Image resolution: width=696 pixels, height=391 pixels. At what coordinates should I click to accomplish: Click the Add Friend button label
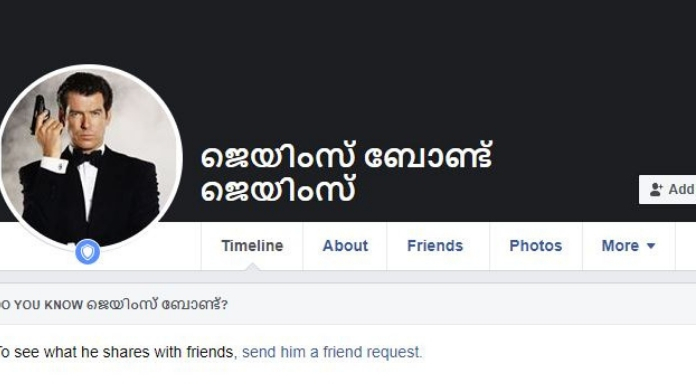tap(682, 190)
